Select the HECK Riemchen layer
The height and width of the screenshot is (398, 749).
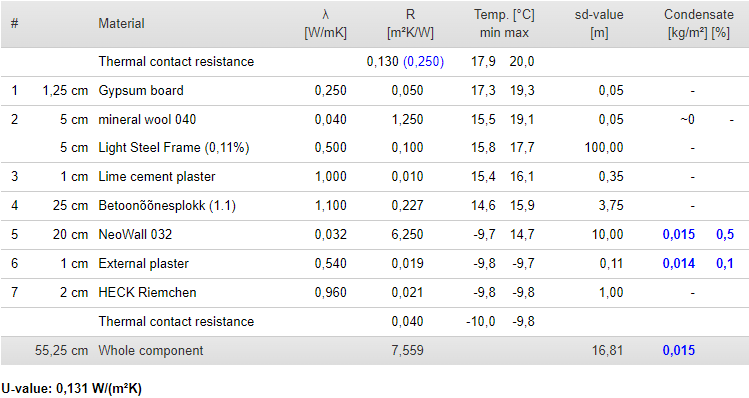pos(374,292)
